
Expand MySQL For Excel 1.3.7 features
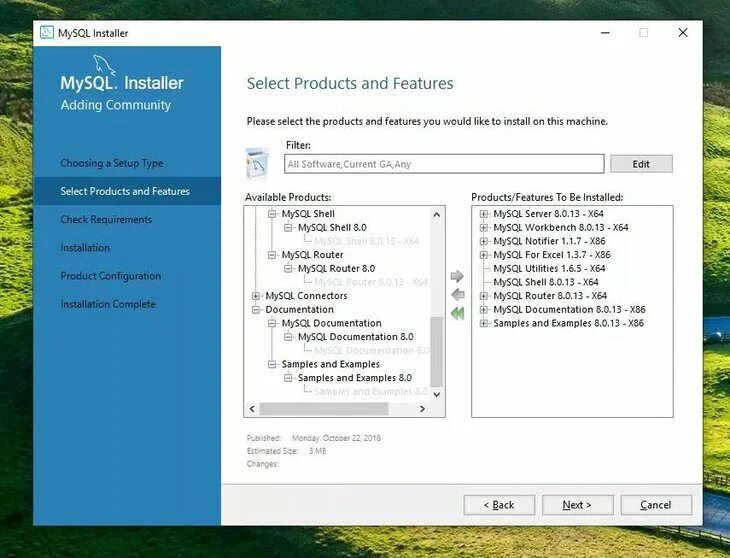[484, 255]
